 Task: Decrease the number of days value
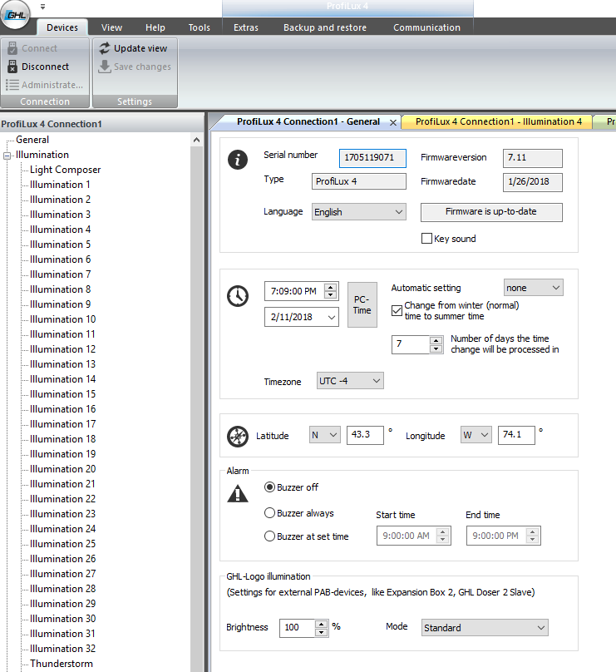pos(436,348)
